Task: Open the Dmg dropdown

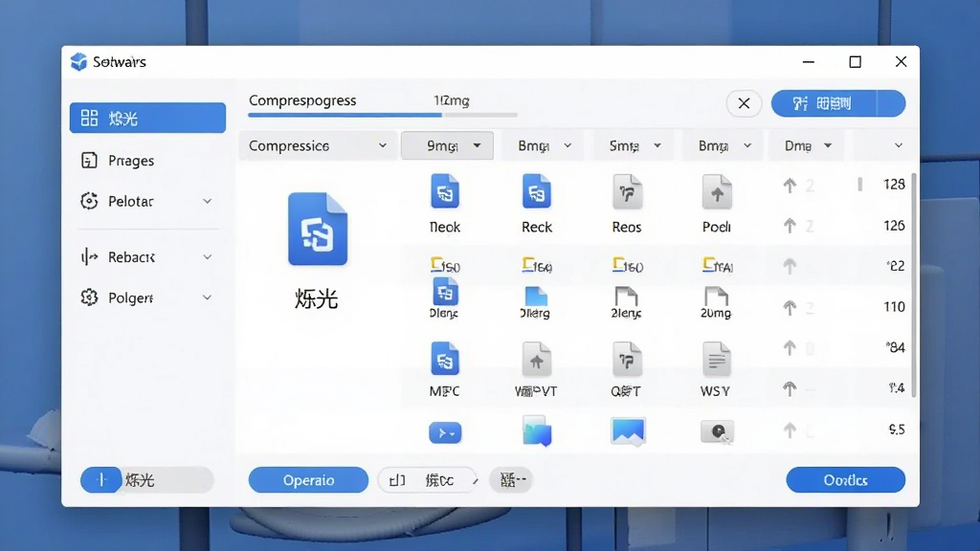Action: coord(808,145)
